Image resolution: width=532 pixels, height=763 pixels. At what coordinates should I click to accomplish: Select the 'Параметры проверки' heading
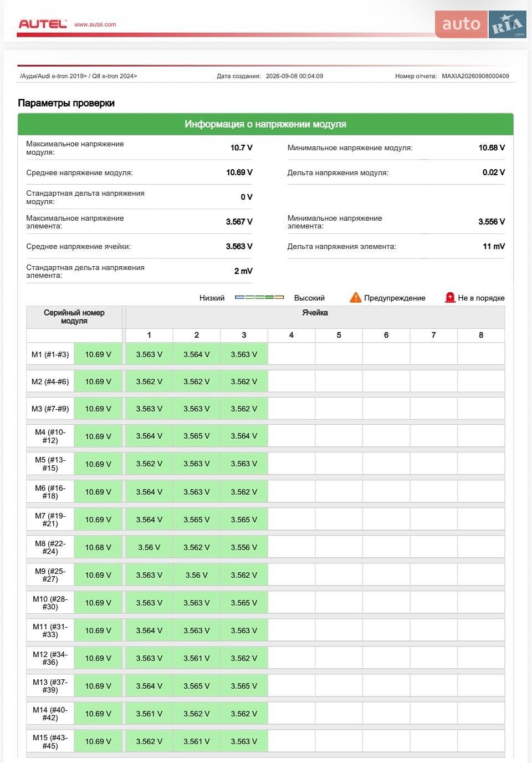[66, 103]
